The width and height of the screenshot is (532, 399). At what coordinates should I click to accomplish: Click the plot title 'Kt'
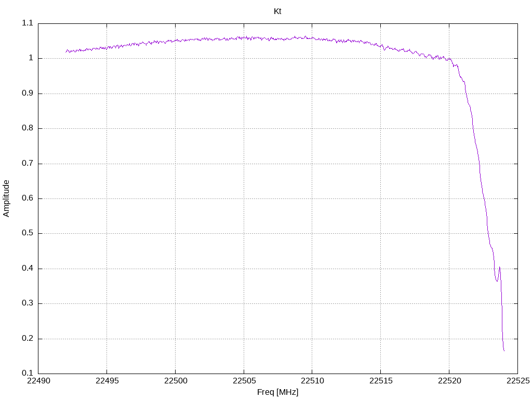(x=277, y=11)
